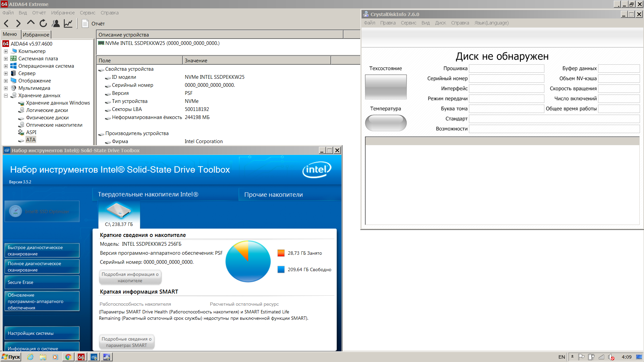Click AIDA64 icon in the taskbar
This screenshot has width=644, height=362.
coord(81,357)
